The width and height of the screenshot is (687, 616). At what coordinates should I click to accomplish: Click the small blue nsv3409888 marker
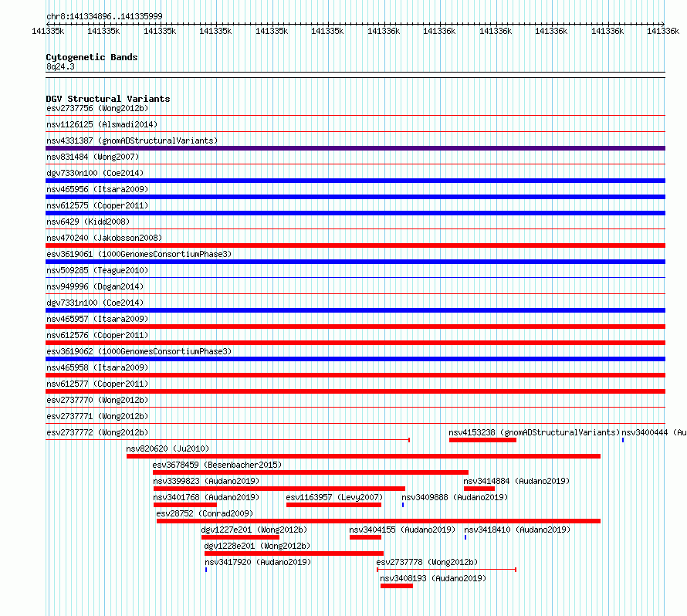click(403, 505)
